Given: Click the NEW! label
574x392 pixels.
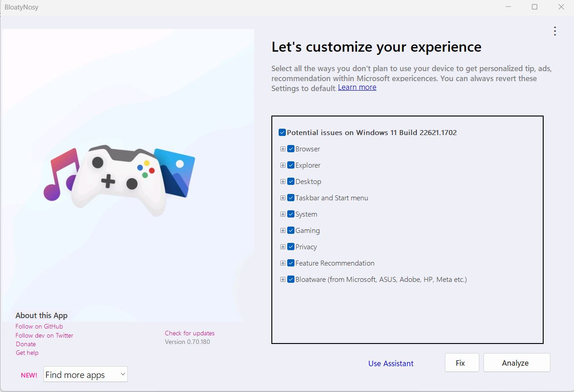Looking at the screenshot, I should [x=29, y=375].
